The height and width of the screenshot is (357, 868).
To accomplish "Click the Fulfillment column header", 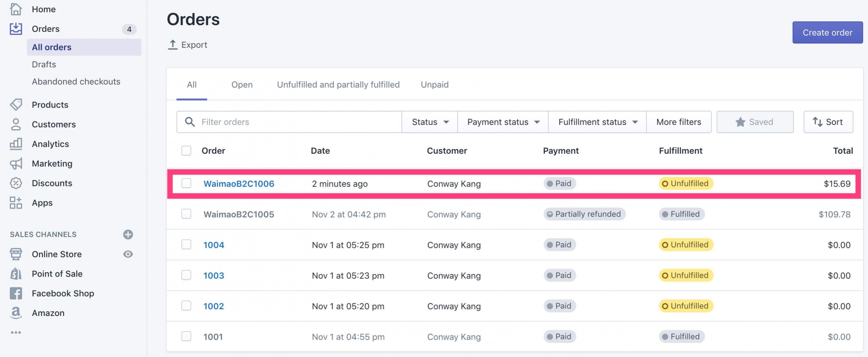I will click(680, 151).
